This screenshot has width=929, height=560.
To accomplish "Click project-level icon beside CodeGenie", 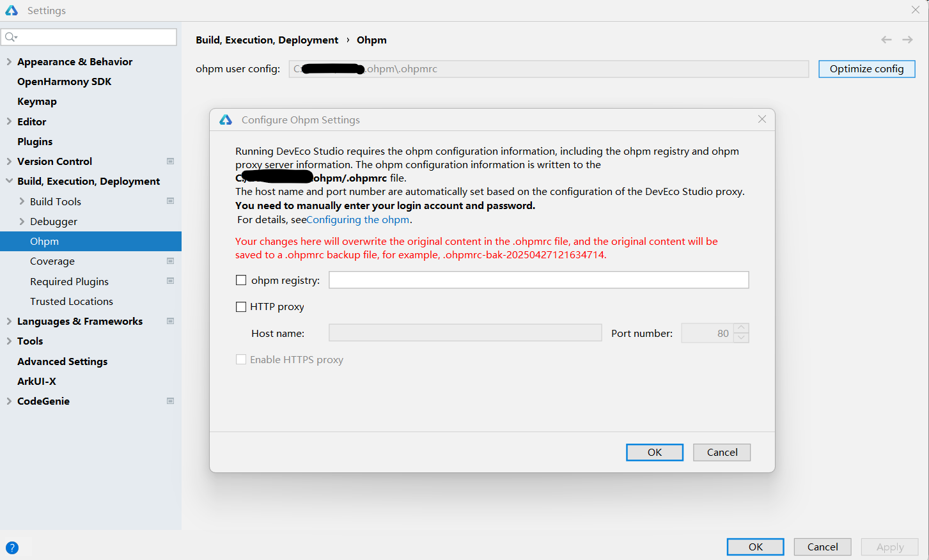I will tap(170, 401).
